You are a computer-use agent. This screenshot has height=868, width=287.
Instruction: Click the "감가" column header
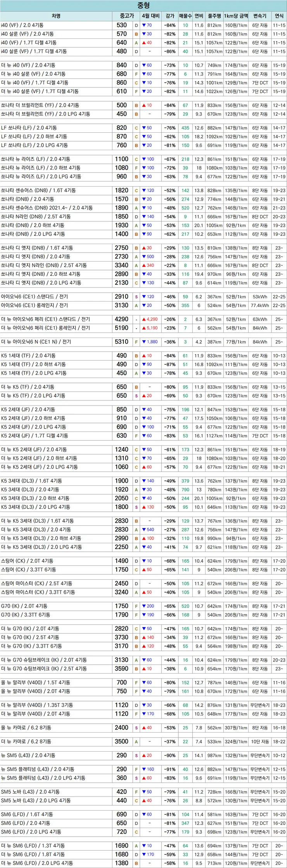tap(170, 16)
